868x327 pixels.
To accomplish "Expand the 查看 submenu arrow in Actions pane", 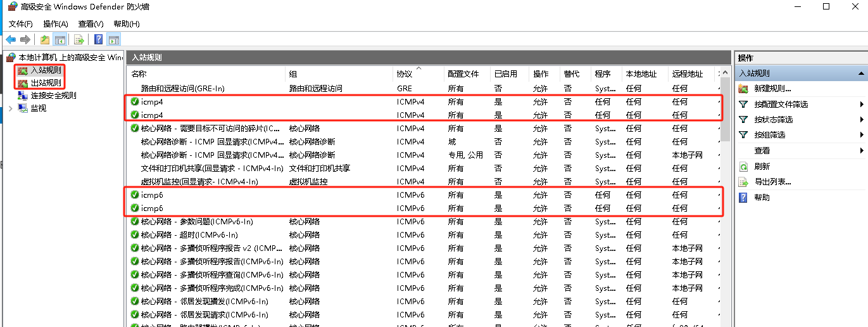I will [x=862, y=151].
